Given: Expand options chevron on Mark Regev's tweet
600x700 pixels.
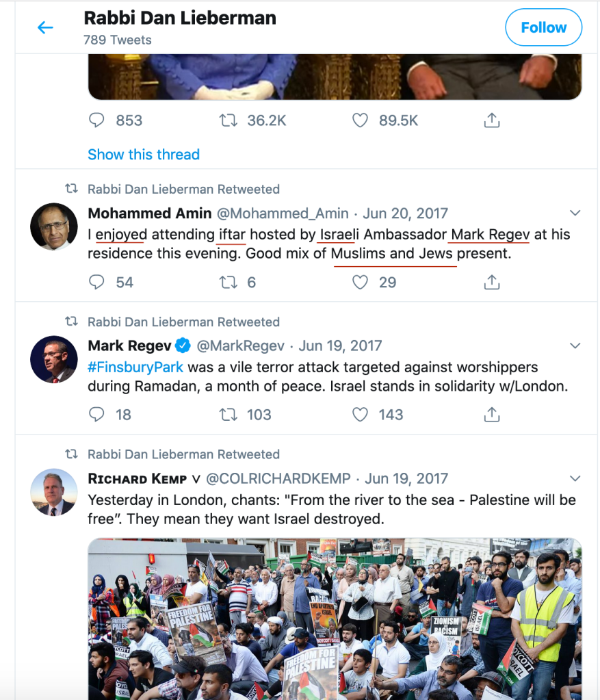Looking at the screenshot, I should pyautogui.click(x=575, y=346).
